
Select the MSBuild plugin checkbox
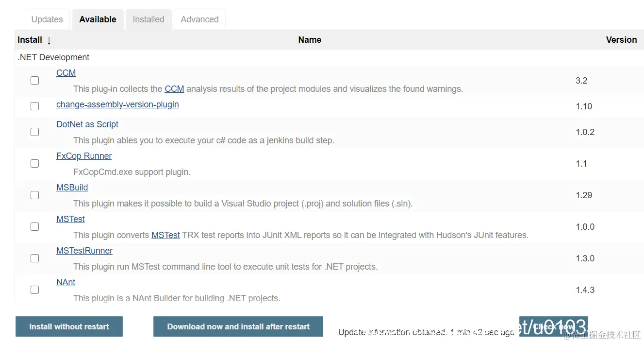point(34,195)
